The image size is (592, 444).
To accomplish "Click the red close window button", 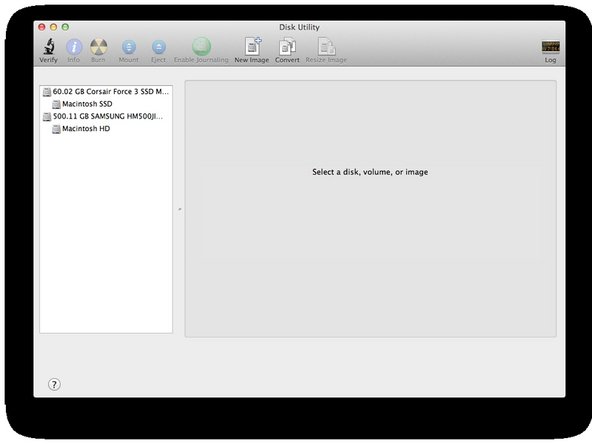I will 42,27.
